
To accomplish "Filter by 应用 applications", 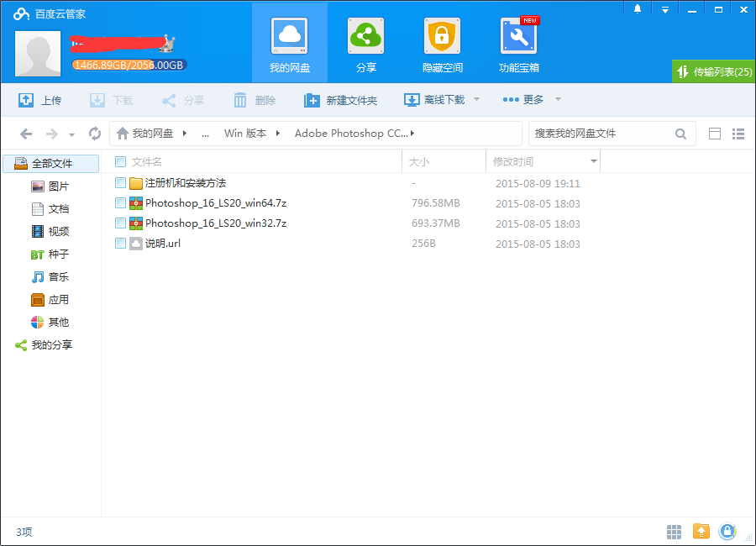I will coord(50,300).
